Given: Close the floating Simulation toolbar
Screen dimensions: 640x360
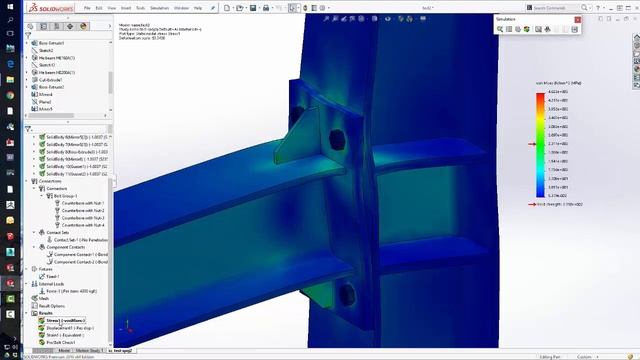Looking at the screenshot, I should 578,20.
